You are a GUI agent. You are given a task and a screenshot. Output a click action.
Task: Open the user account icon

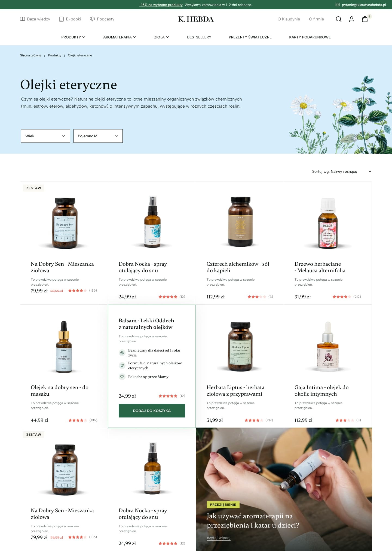351,19
